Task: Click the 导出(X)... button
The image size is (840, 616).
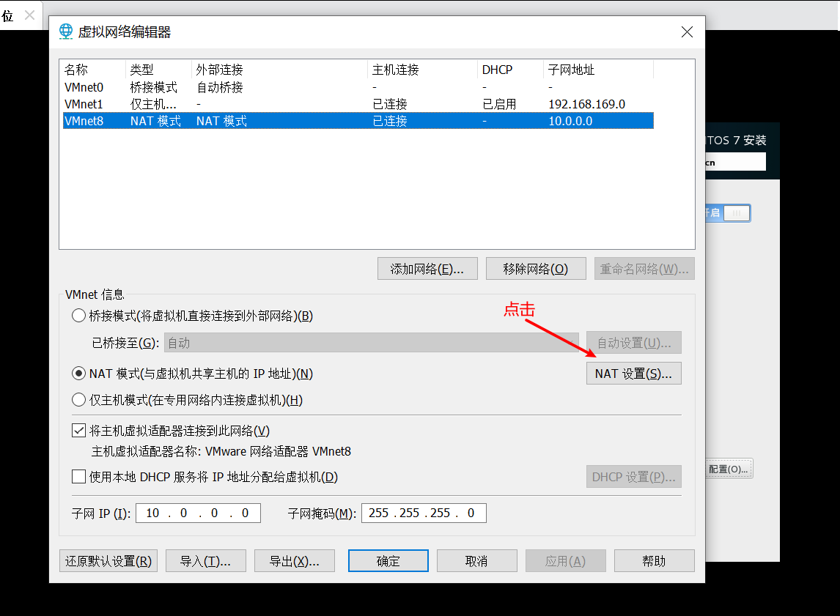Action: click(x=295, y=561)
